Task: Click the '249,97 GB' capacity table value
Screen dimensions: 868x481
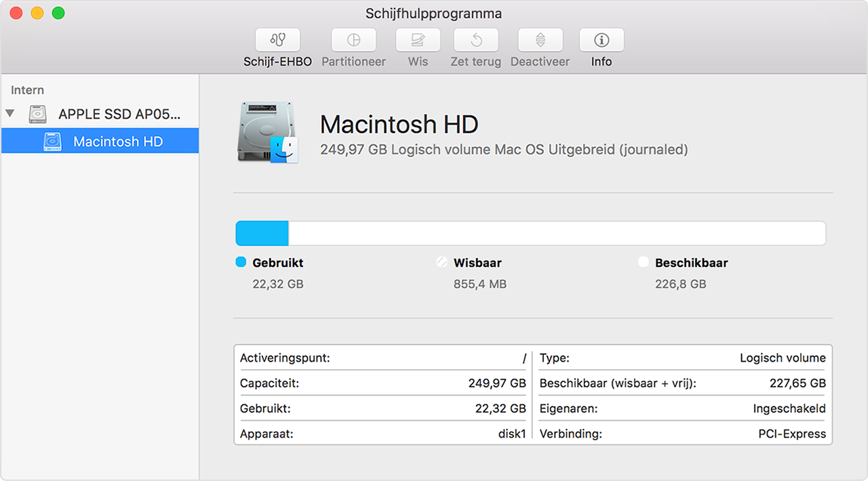Action: pyautogui.click(x=497, y=383)
